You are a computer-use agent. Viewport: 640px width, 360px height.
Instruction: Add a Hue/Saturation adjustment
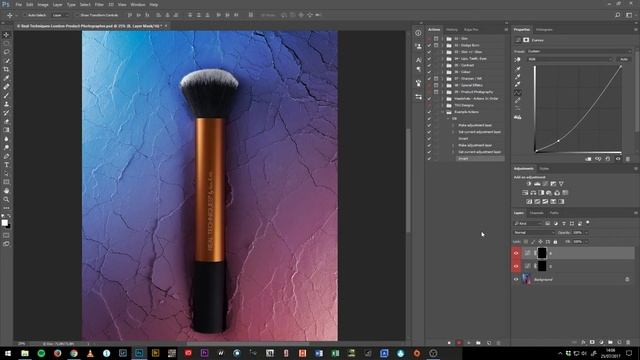pyautogui.click(x=525, y=193)
